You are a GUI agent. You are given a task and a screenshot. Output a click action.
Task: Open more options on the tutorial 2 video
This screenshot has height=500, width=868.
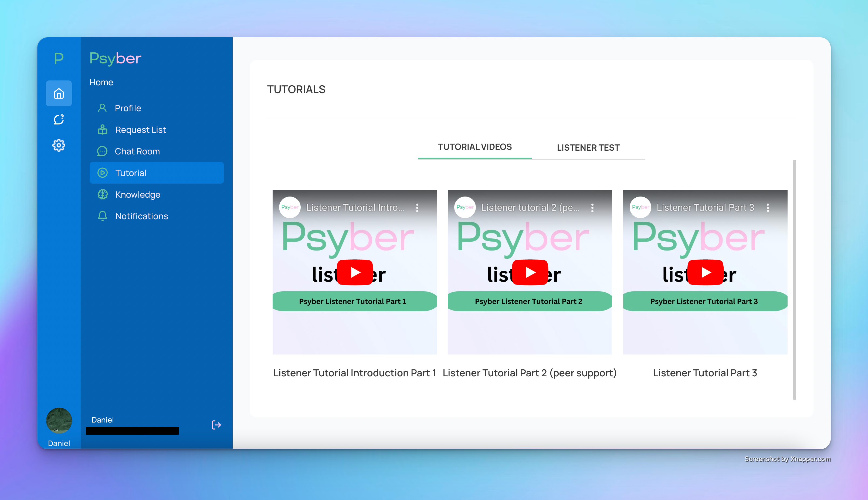point(592,208)
